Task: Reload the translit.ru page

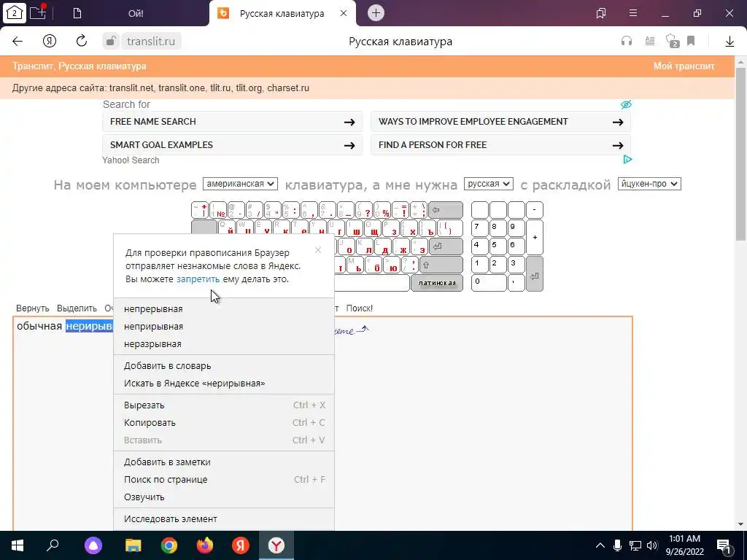Action: [82, 41]
